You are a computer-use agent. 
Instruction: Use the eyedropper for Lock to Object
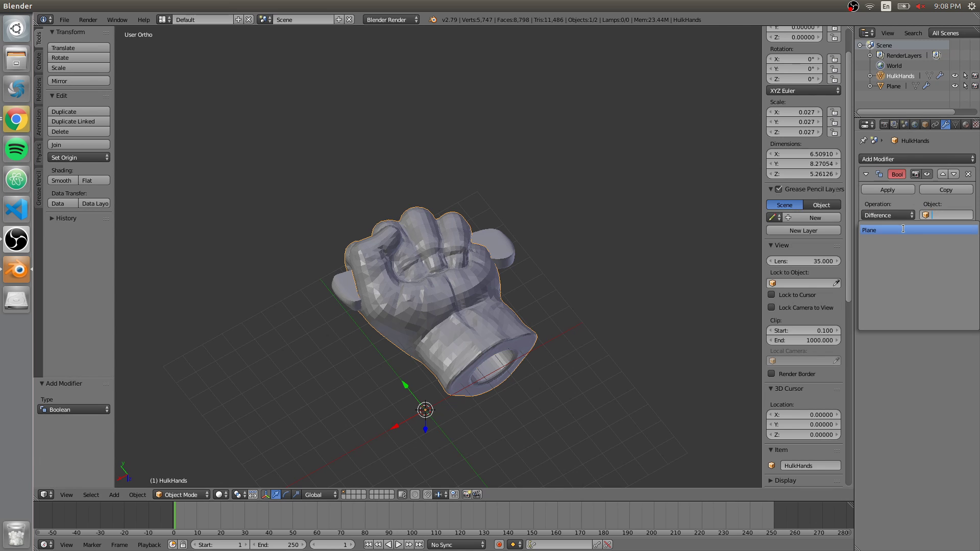(x=836, y=283)
